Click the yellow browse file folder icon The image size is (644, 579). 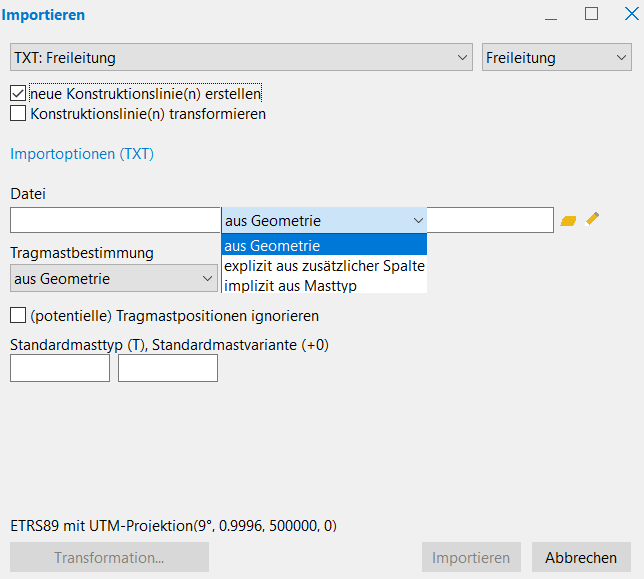568,220
